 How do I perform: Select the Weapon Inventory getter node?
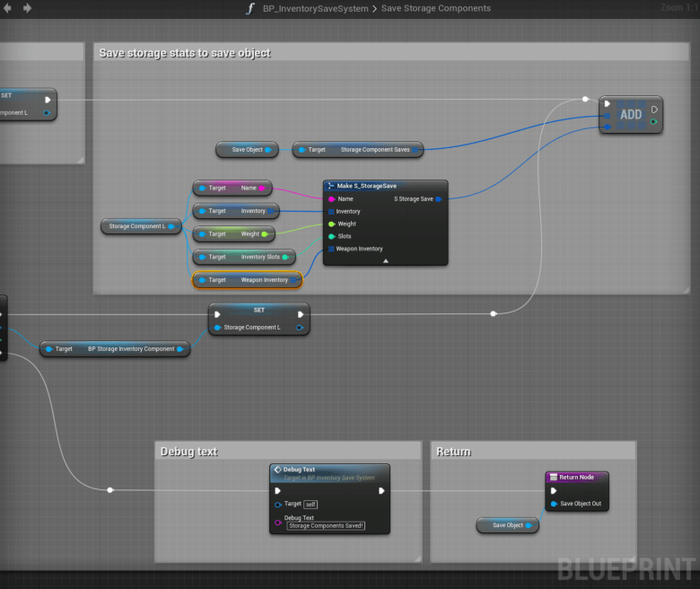247,280
